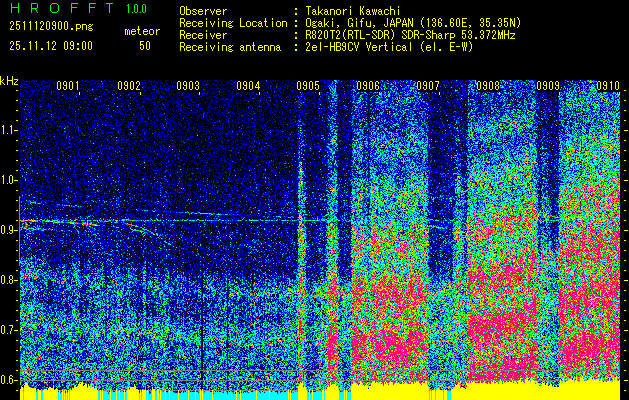Click the date 25.11.12 09:00
The width and height of the screenshot is (629, 400).
[x=51, y=46]
